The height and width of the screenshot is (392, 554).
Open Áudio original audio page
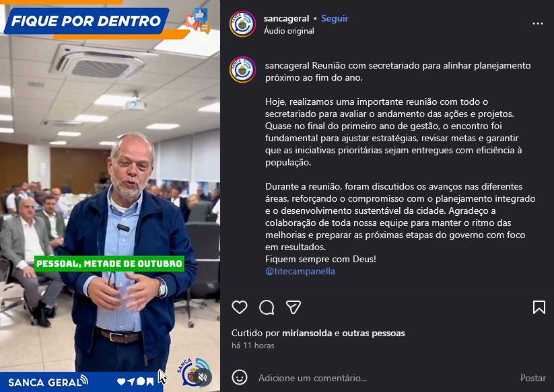point(289,31)
